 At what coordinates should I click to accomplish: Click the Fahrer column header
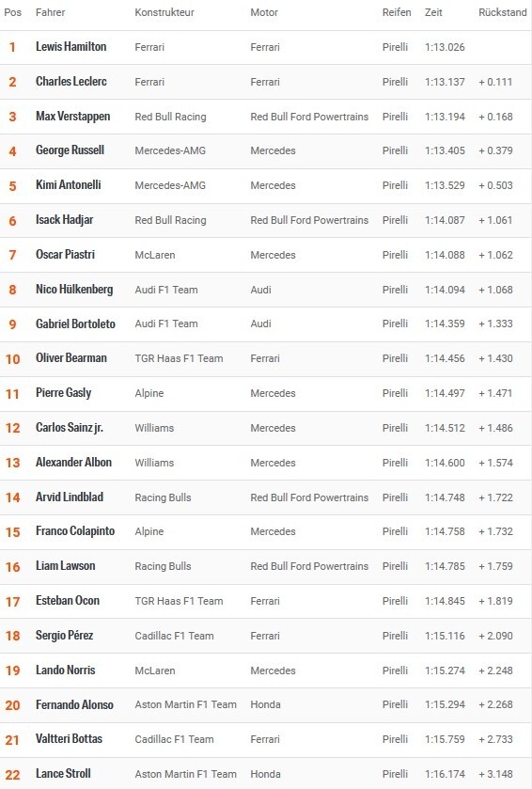pyautogui.click(x=50, y=12)
